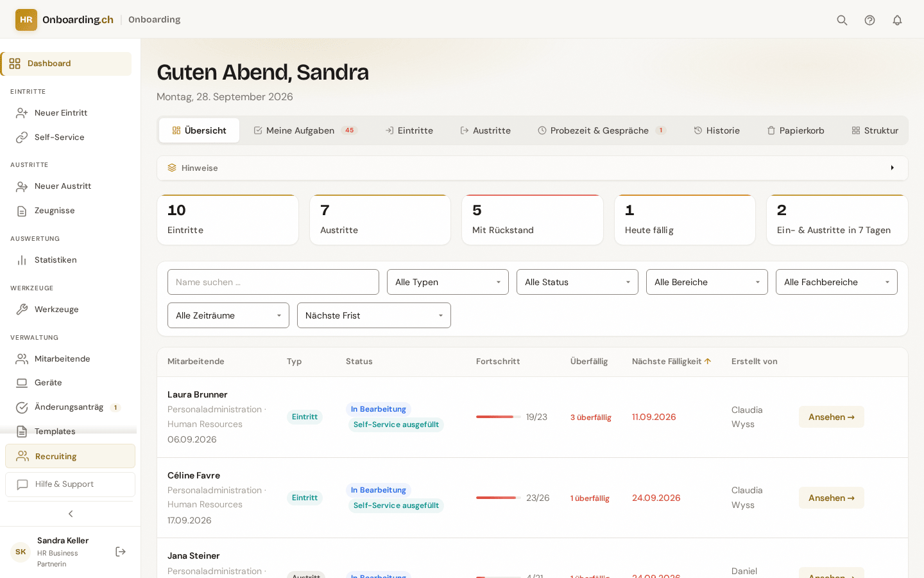Screen dimensions: 924x578
Task: Open the Alle Typen dropdown
Action: [x=448, y=282]
